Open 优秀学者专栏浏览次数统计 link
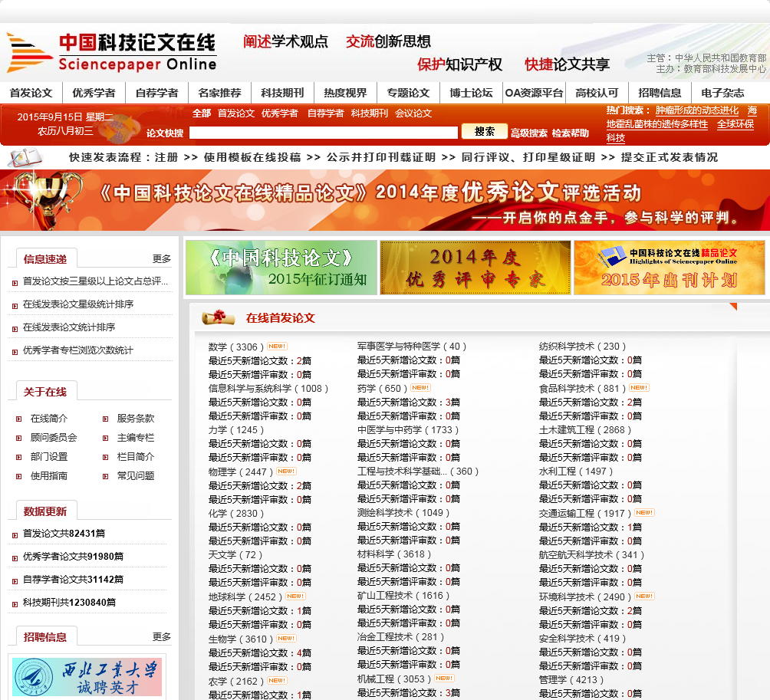The width and height of the screenshot is (770, 700). click(78, 350)
